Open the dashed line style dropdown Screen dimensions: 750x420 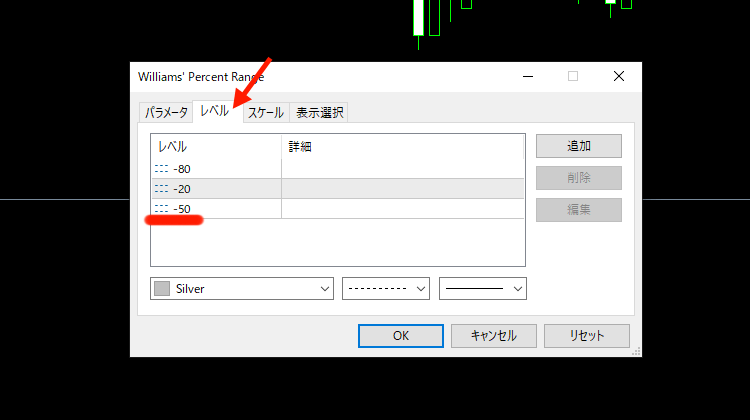point(386,288)
